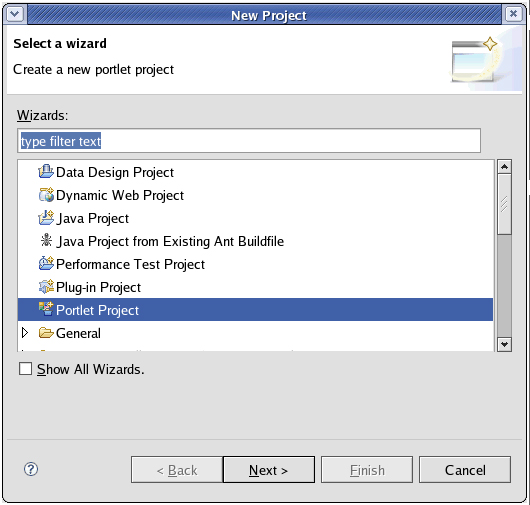Image resolution: width=530 pixels, height=505 pixels.
Task: Click the wizard list scrollbar thumb
Action: 504,204
